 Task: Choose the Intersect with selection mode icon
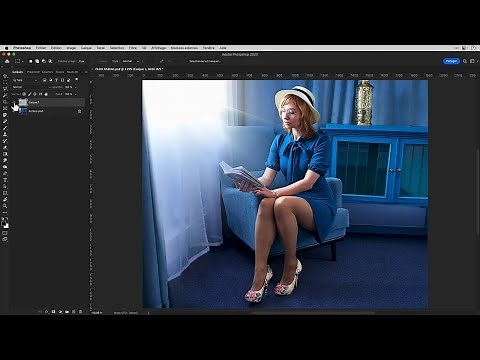coord(50,61)
